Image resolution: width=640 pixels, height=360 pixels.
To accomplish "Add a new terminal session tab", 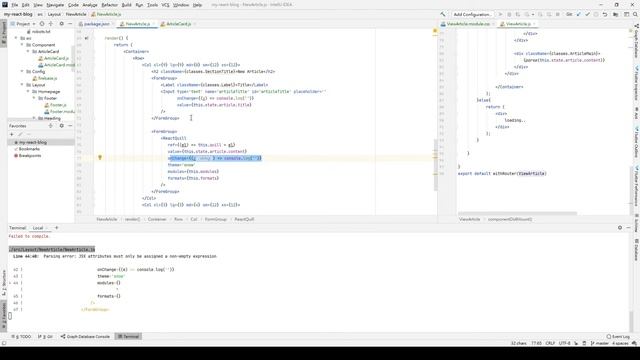I will [x=57, y=228].
